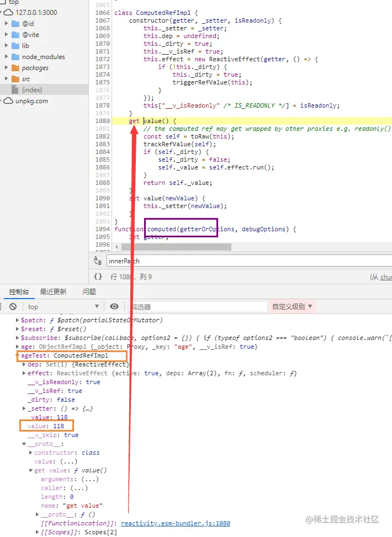Click the console filter input field
The height and width of the screenshot is (537, 392).
pos(198,307)
